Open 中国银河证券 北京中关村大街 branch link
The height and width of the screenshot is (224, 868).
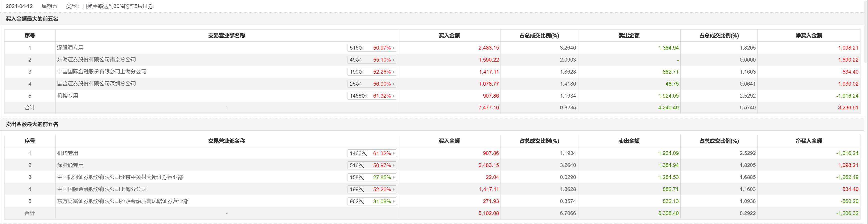point(120,177)
